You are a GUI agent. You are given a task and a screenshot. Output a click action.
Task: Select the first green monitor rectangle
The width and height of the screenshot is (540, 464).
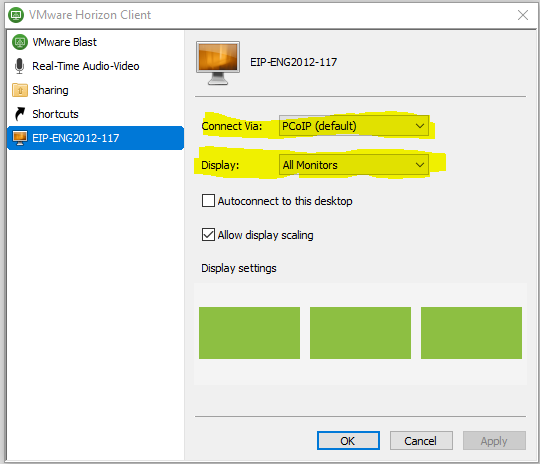coord(249,333)
